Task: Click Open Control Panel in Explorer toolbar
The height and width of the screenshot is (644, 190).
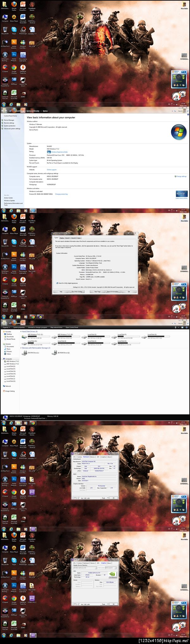Action: pyautogui.click(x=72, y=327)
